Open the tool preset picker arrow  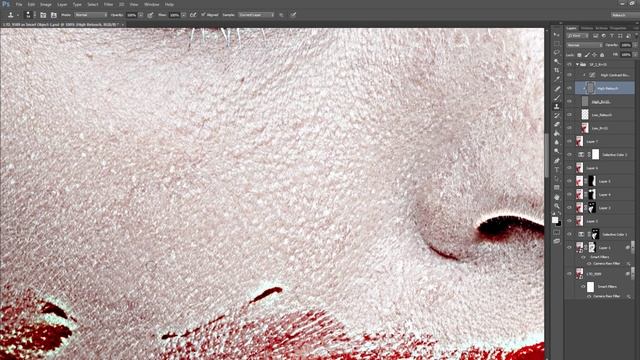tap(18, 15)
